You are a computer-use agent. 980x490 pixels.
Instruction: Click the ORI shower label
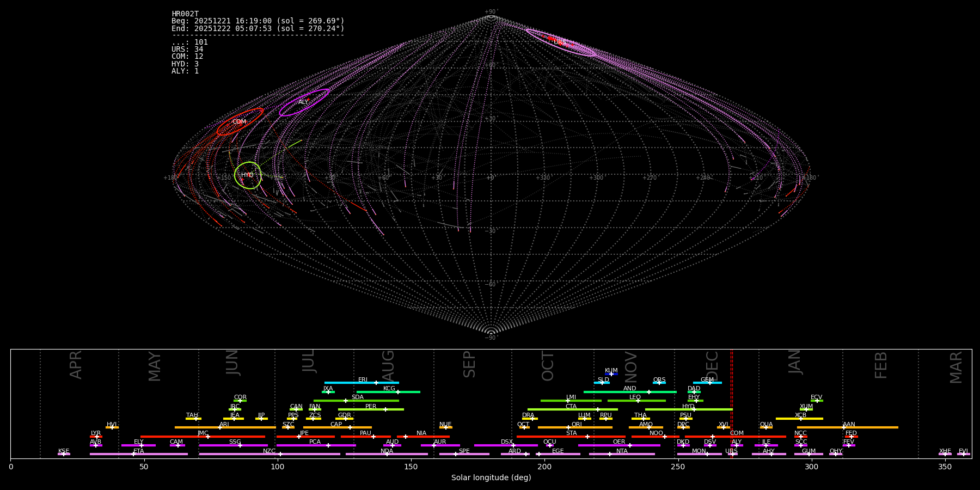point(577,425)
